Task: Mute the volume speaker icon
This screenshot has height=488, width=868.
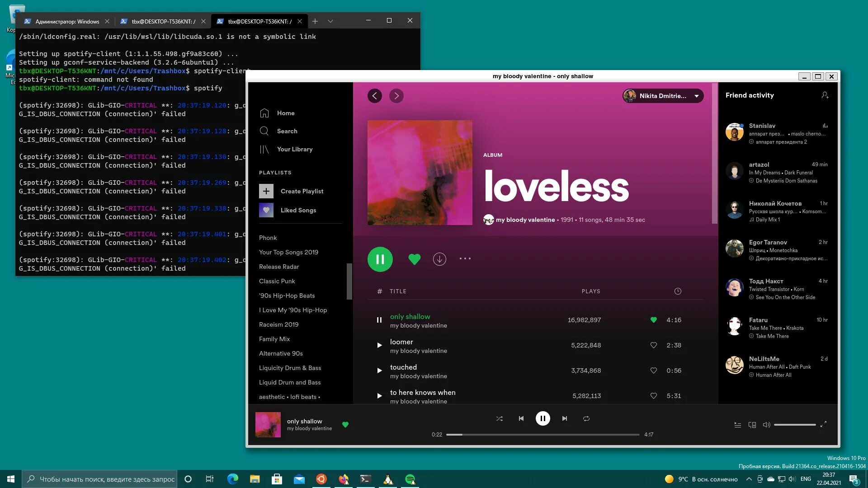Action: tap(766, 425)
